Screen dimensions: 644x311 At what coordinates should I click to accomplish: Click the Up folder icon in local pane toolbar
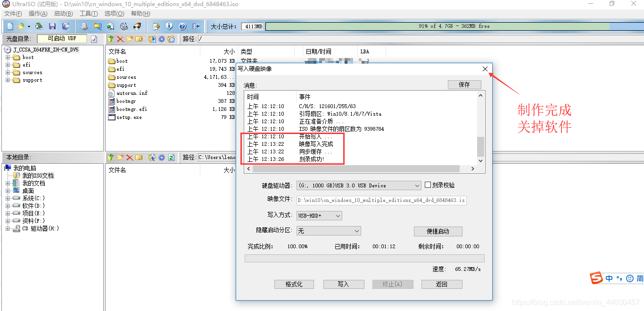pos(111,158)
